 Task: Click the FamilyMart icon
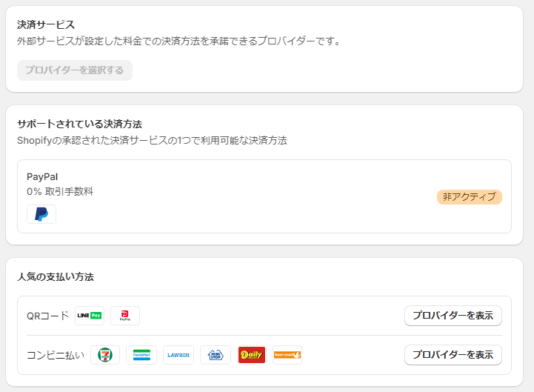[141, 355]
